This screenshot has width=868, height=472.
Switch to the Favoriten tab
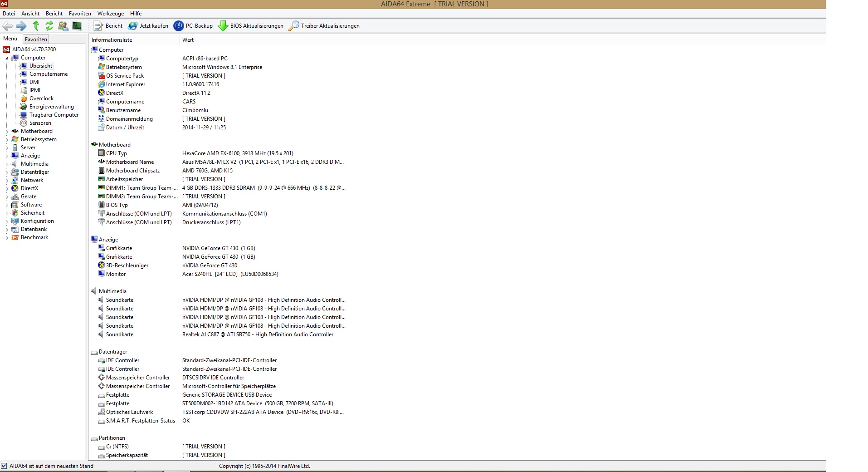click(x=36, y=39)
